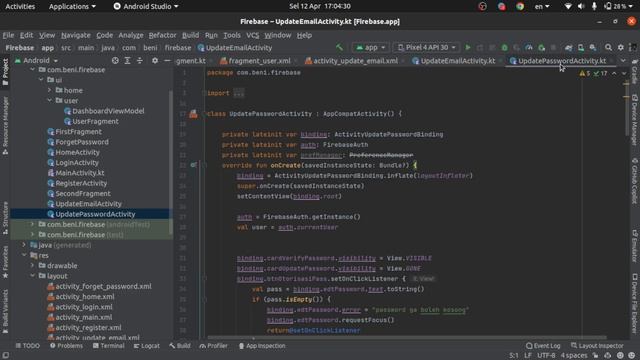The width and height of the screenshot is (640, 360).
Task: Run the app with green play button
Action: (x=468, y=47)
